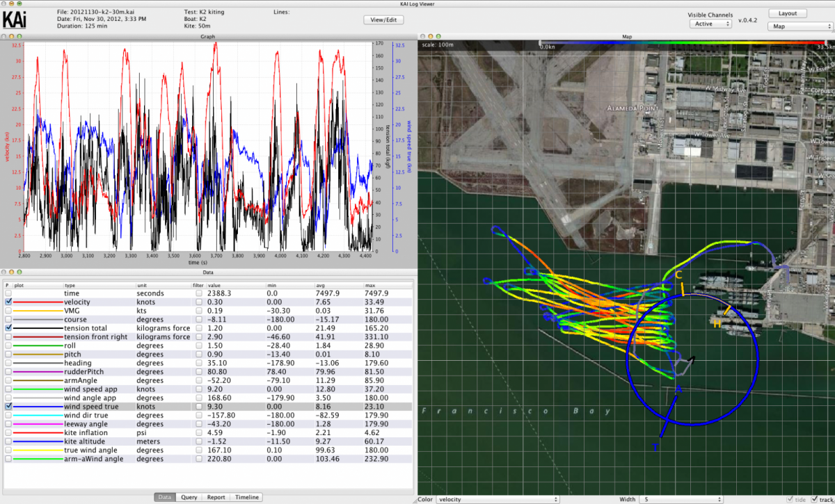Image resolution: width=835 pixels, height=504 pixels.
Task: Click the cyan wind dir true color line
Action: pos(38,415)
